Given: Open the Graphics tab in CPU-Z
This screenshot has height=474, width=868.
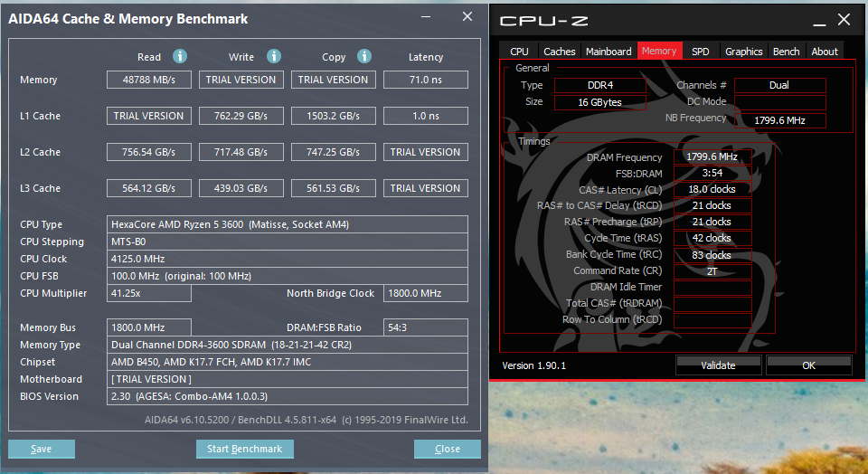Looking at the screenshot, I should click(x=743, y=51).
